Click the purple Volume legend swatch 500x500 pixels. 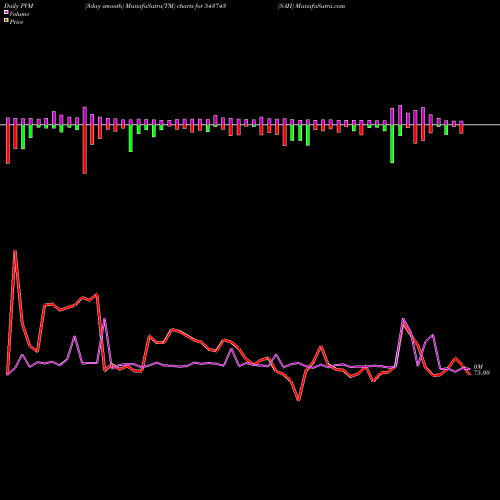6,12
